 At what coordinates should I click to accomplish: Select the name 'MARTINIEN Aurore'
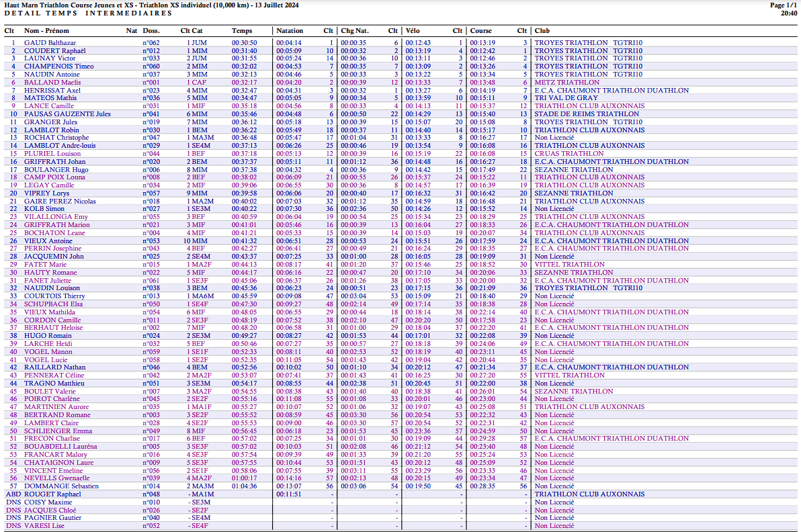[x=56, y=407]
